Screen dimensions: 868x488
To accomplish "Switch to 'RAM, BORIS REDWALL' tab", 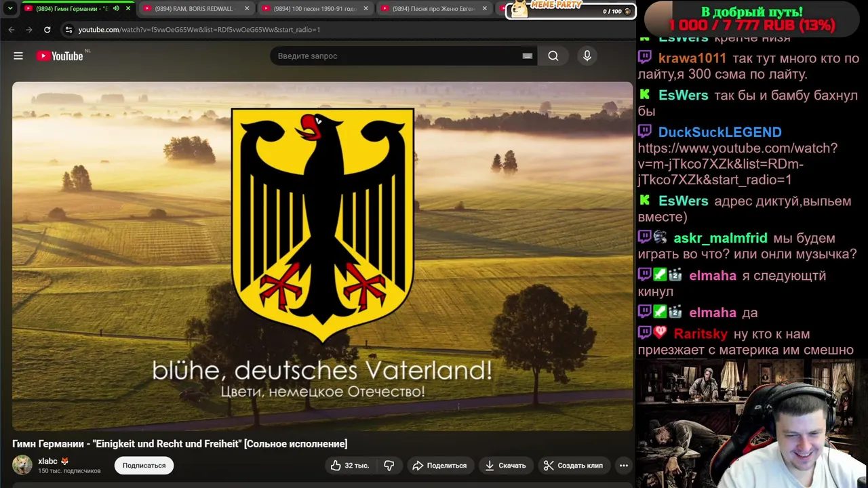I will [x=195, y=9].
